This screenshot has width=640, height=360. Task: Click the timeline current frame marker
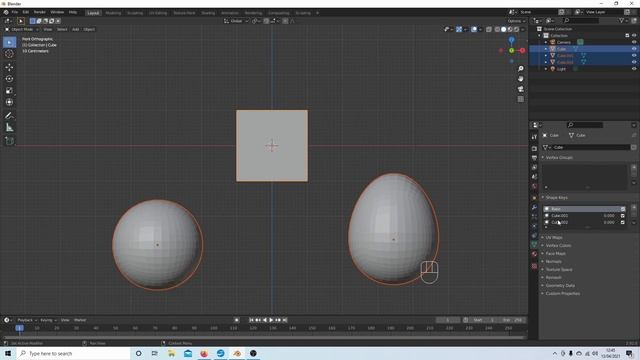click(x=19, y=328)
